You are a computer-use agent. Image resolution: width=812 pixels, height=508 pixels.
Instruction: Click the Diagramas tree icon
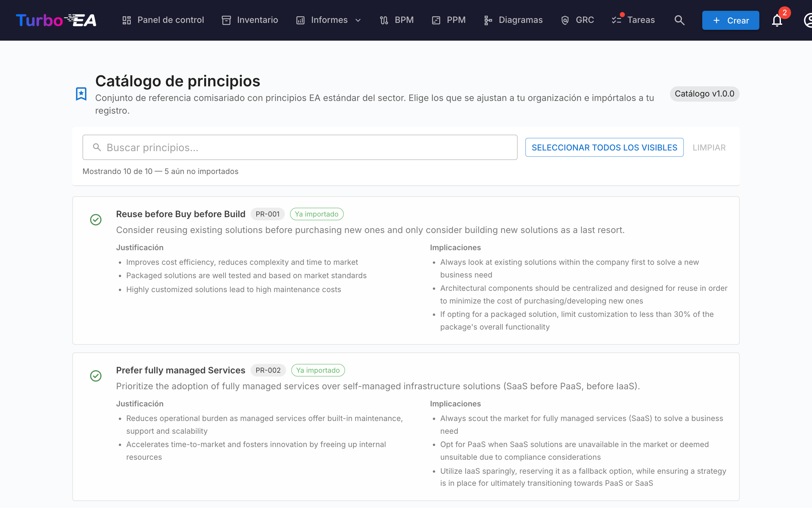[x=488, y=20]
